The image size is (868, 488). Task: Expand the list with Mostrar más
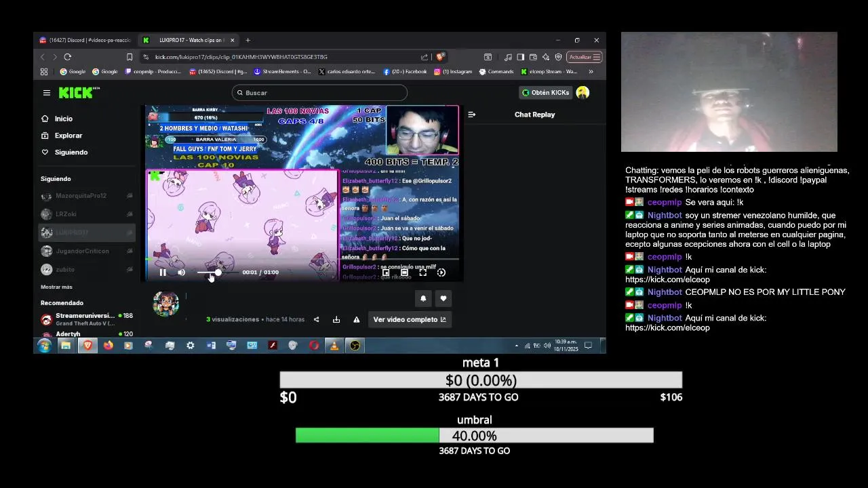(x=56, y=287)
